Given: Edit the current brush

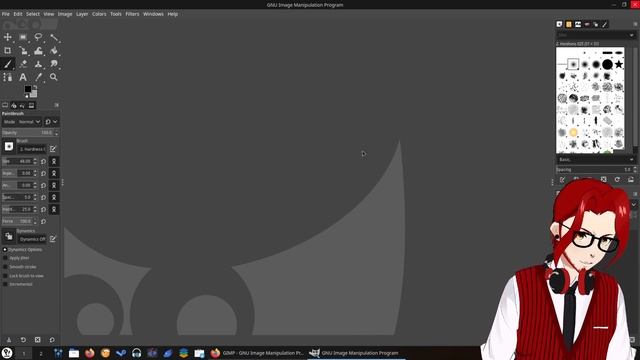Looking at the screenshot, I should [x=53, y=149].
